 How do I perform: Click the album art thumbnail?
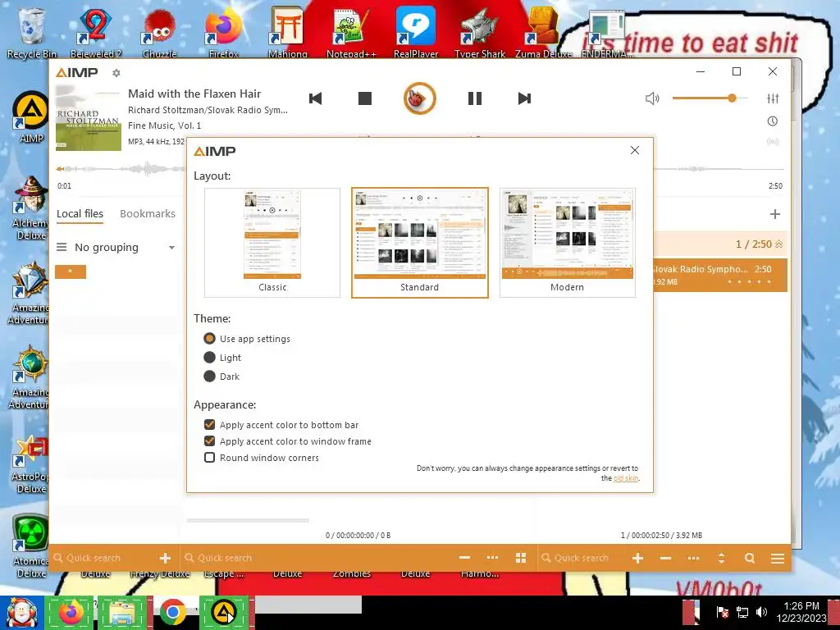click(89, 118)
